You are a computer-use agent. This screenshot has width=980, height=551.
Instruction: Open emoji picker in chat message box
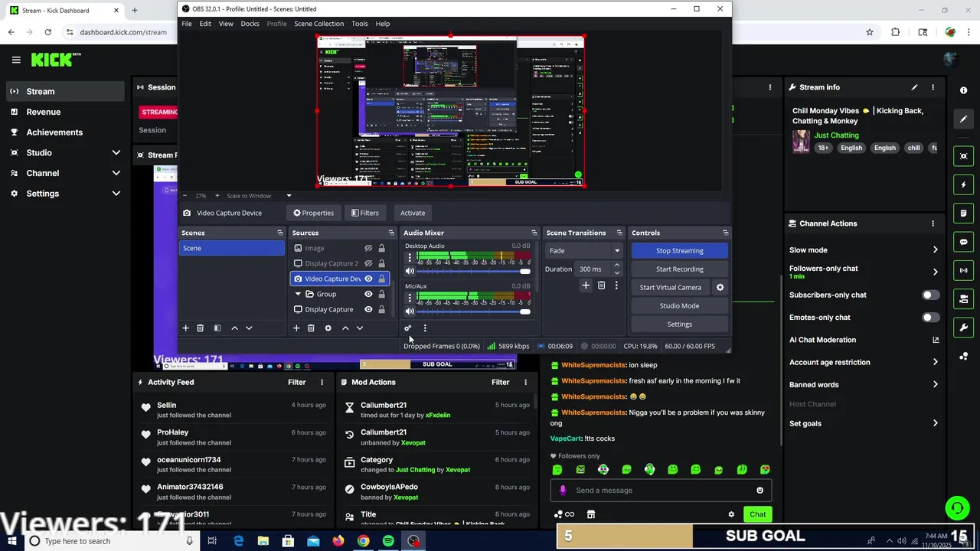pos(759,491)
